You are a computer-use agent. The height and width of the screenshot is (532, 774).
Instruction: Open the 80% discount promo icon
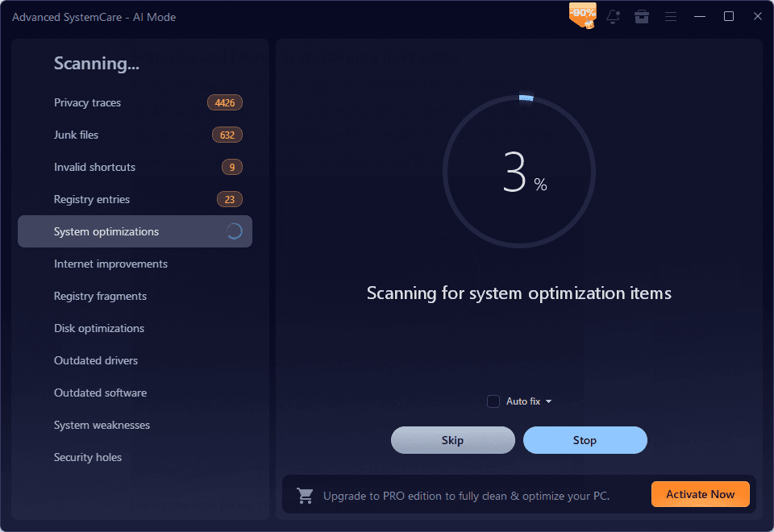click(583, 15)
